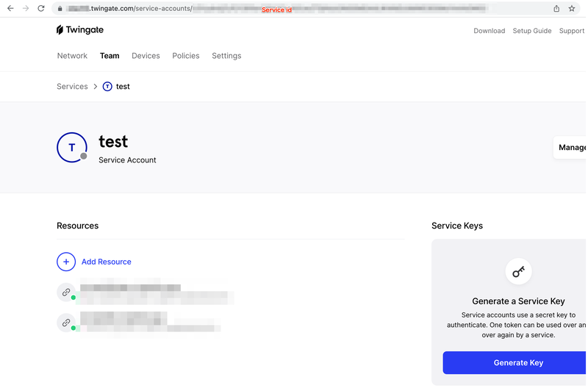Image resolution: width=588 pixels, height=388 pixels.
Task: Open the Network tab
Action: 72,56
